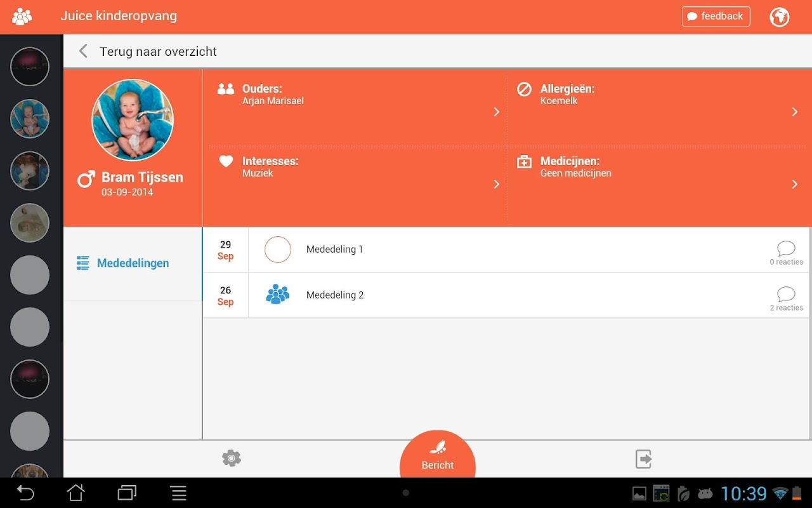Select the Mededelingen tab

click(x=133, y=264)
